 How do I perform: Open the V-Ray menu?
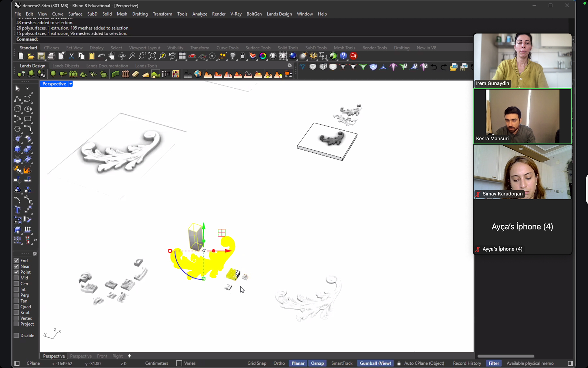pos(236,14)
